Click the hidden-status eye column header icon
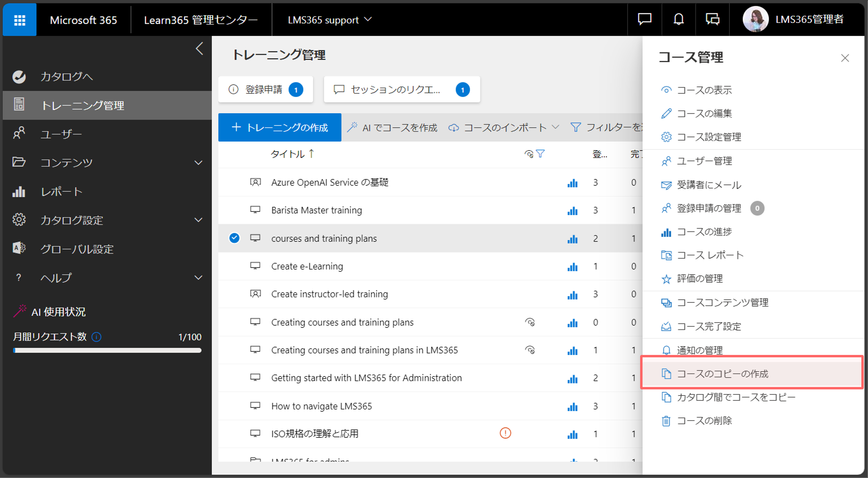Viewport: 868px width, 478px height. pos(529,154)
